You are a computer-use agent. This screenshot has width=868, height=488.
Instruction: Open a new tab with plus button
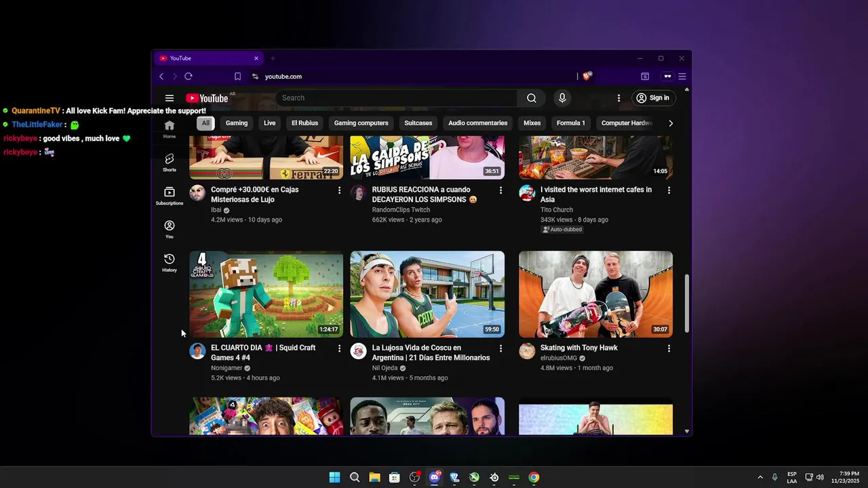pyautogui.click(x=273, y=58)
